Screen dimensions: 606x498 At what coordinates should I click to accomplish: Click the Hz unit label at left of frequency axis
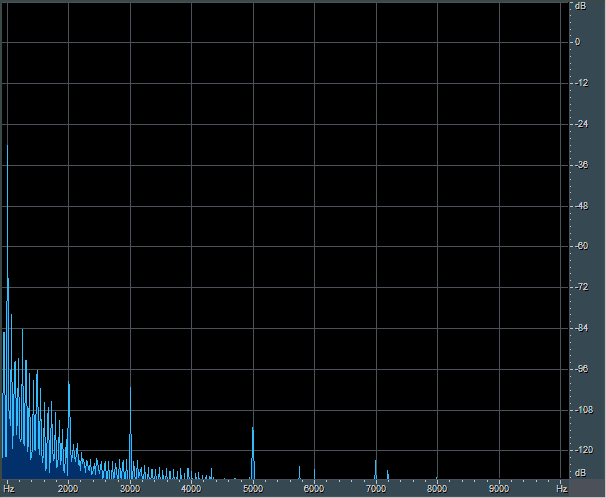pos(9,489)
